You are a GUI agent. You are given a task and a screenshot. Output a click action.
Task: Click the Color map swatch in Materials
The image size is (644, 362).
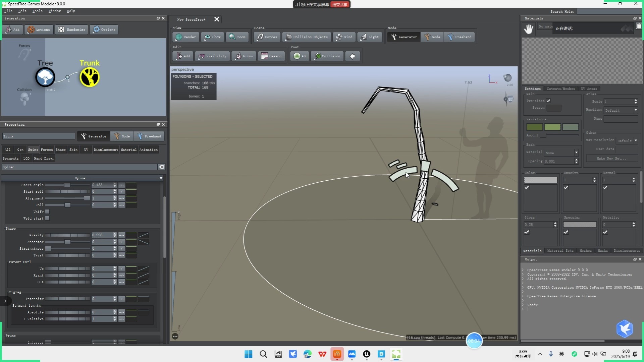pyautogui.click(x=540, y=180)
